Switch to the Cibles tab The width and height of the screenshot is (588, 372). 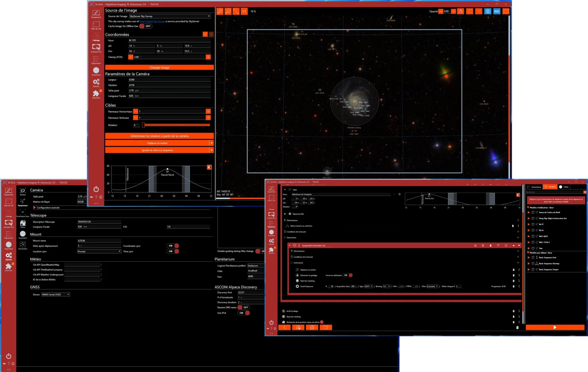pyautogui.click(x=564, y=187)
